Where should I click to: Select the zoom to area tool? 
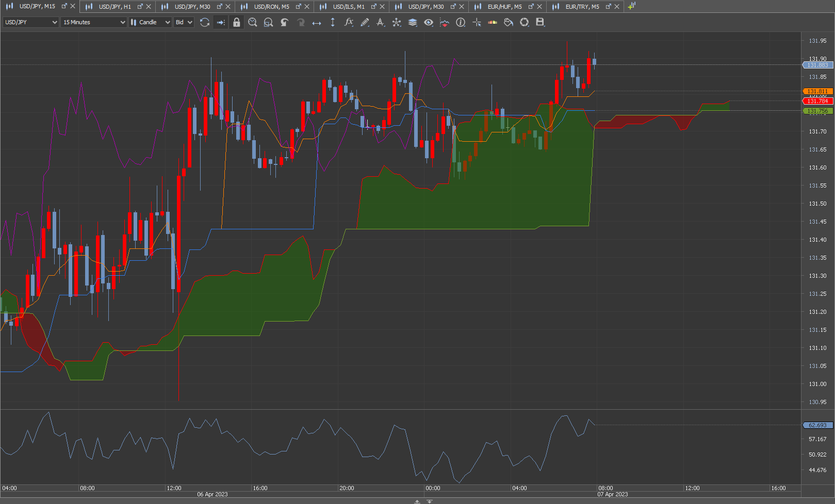[x=268, y=22]
